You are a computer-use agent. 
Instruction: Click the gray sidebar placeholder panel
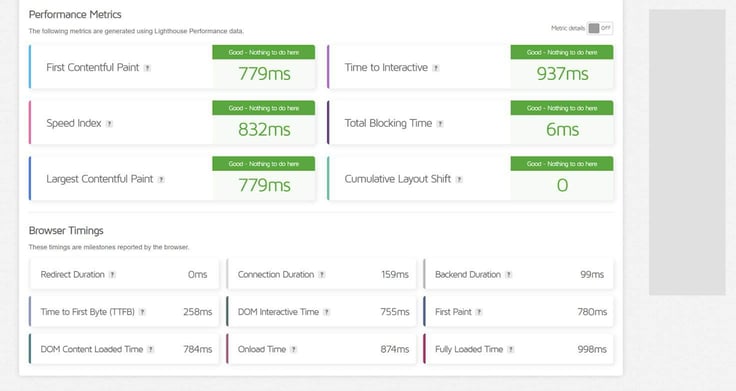click(687, 152)
